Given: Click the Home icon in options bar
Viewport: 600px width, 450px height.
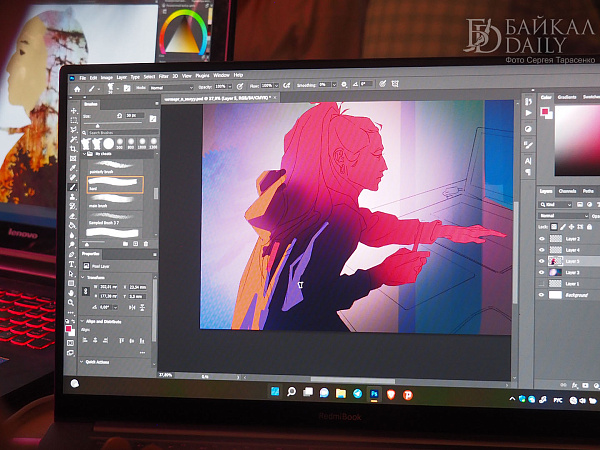Looking at the screenshot, I should pos(76,87).
